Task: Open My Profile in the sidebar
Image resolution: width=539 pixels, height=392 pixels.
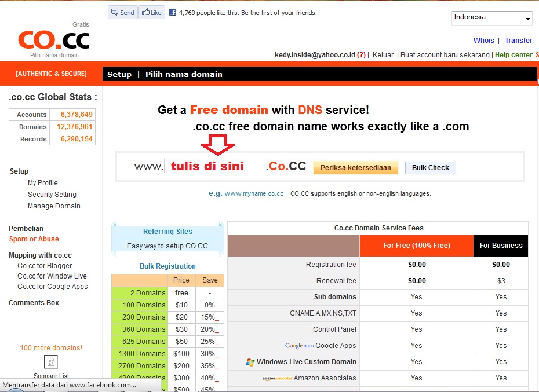Action: (43, 183)
